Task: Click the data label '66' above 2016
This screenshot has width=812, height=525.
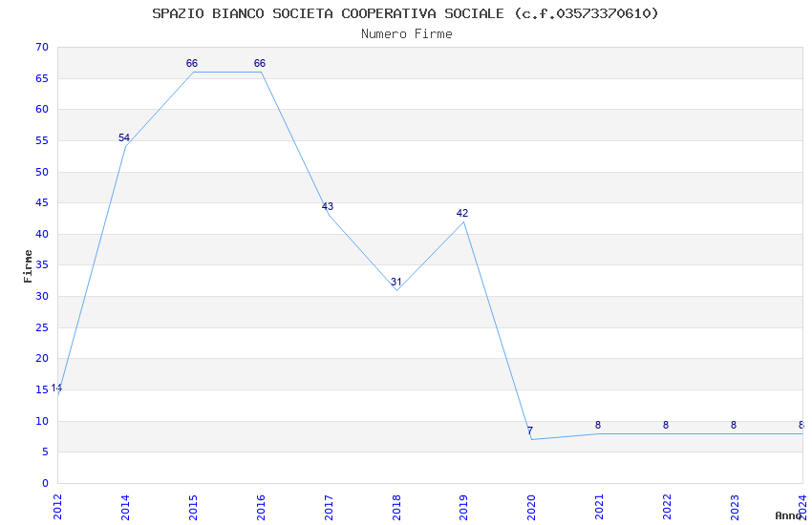Action: pyautogui.click(x=260, y=63)
